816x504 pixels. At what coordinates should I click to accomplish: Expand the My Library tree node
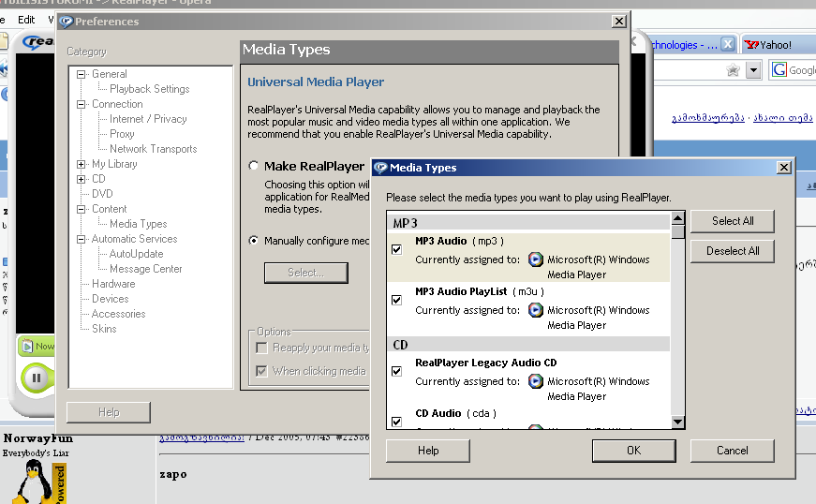[82, 164]
